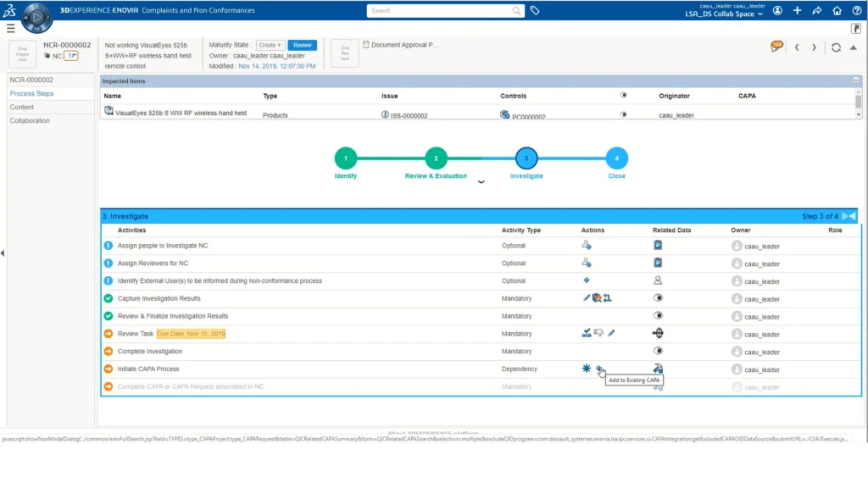Screen dimensions: 868x488
Task: Open Collaboration in the left sidebar
Action: pos(30,120)
